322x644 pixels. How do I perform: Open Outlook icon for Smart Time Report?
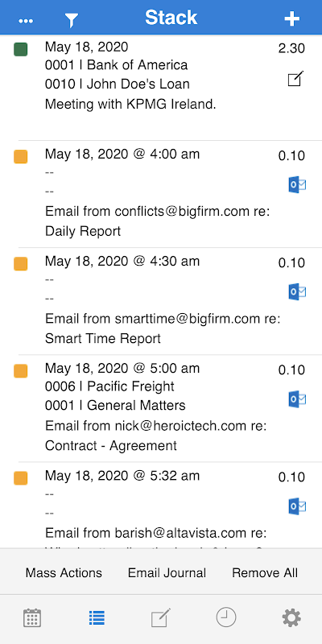[297, 292]
